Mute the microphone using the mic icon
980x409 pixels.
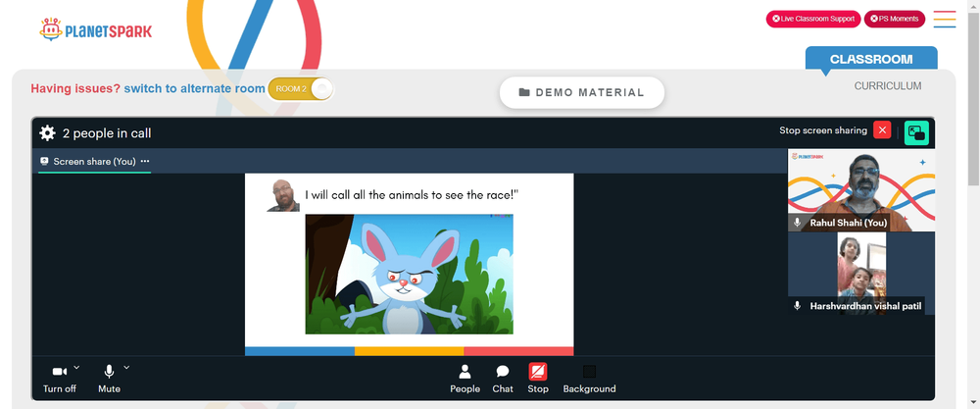click(x=109, y=372)
